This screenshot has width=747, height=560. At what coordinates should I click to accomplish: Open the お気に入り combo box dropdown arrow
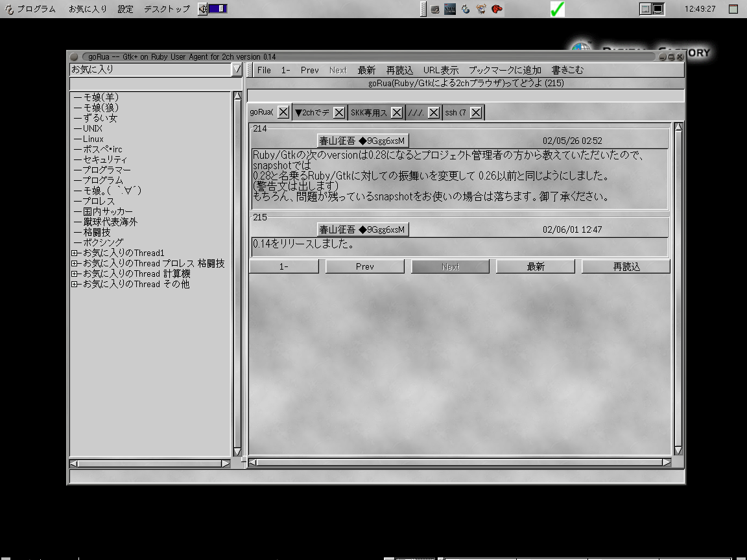[x=237, y=69]
